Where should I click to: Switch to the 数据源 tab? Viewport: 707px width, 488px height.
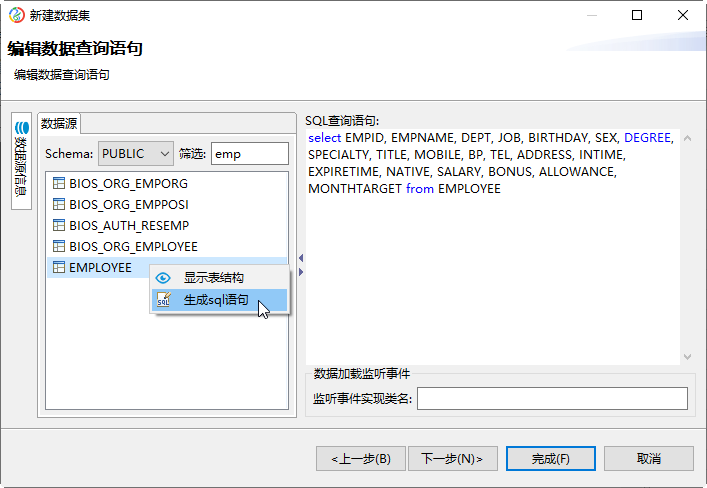[59, 123]
